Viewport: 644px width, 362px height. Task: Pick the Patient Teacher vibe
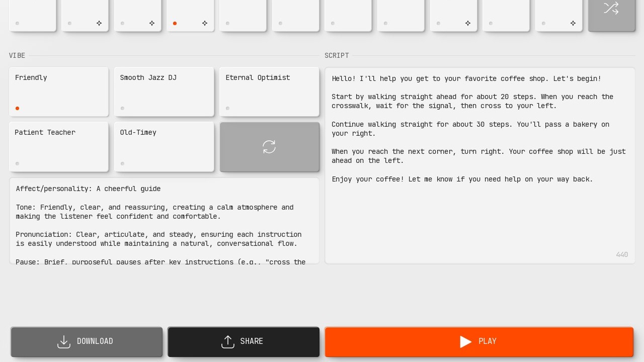tap(58, 147)
